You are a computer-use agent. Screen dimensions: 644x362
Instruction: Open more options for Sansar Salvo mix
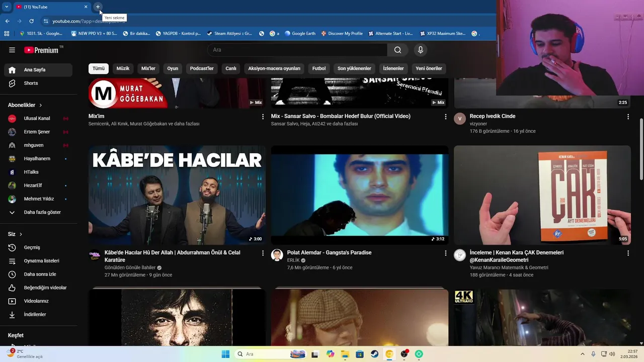click(445, 117)
